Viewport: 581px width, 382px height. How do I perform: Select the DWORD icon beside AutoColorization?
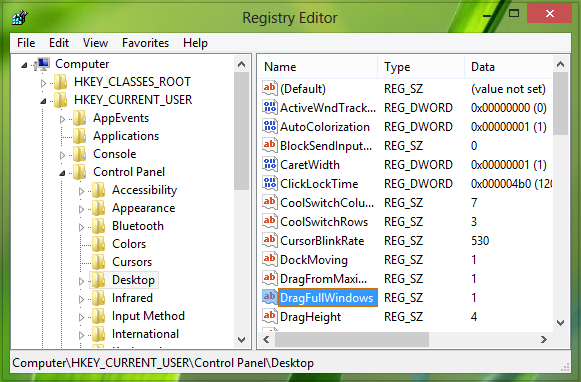tap(269, 126)
